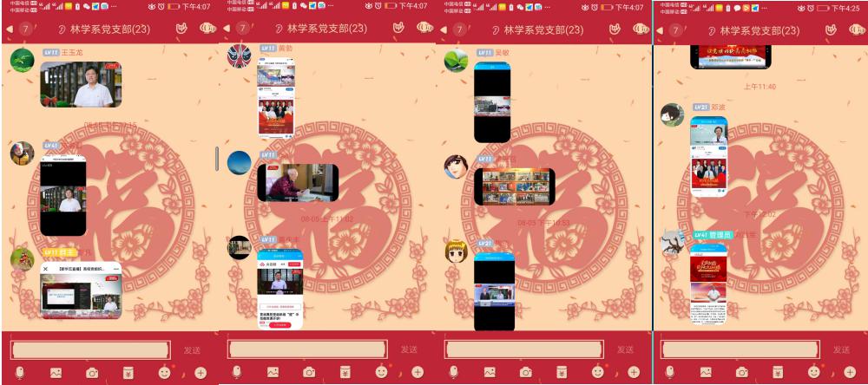Open 王玉龙's shared video thumbnail
Viewport: 868px width, 385px height.
[81, 83]
